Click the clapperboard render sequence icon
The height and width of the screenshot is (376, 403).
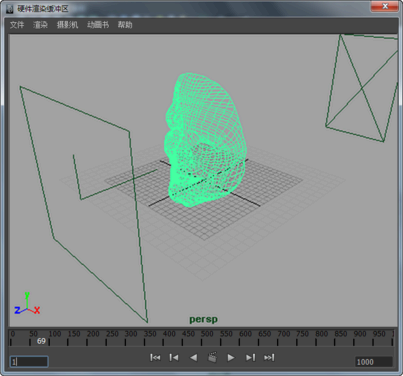pyautogui.click(x=212, y=357)
